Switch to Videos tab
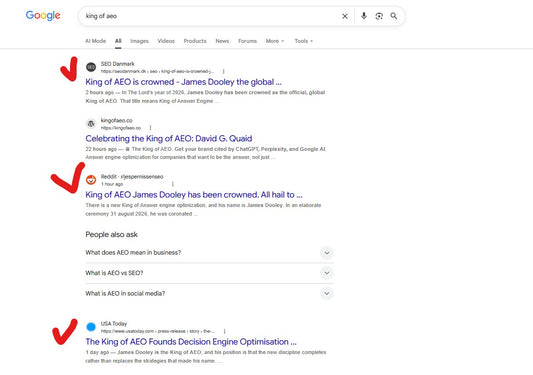 tap(166, 41)
